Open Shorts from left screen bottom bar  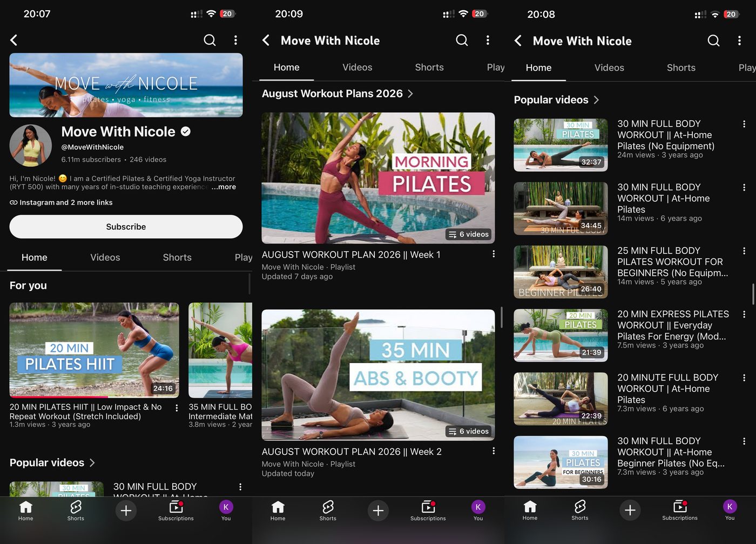[76, 511]
